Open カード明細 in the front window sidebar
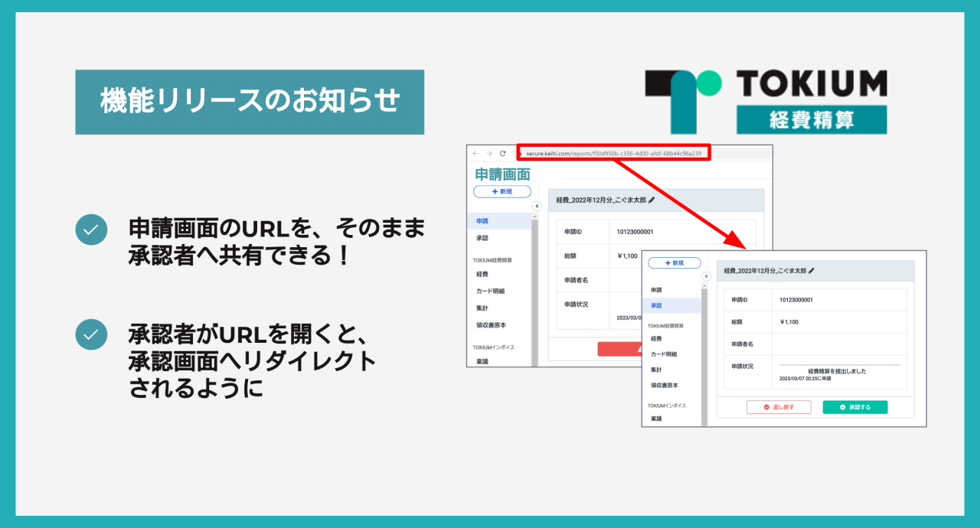The image size is (980, 528). [663, 354]
